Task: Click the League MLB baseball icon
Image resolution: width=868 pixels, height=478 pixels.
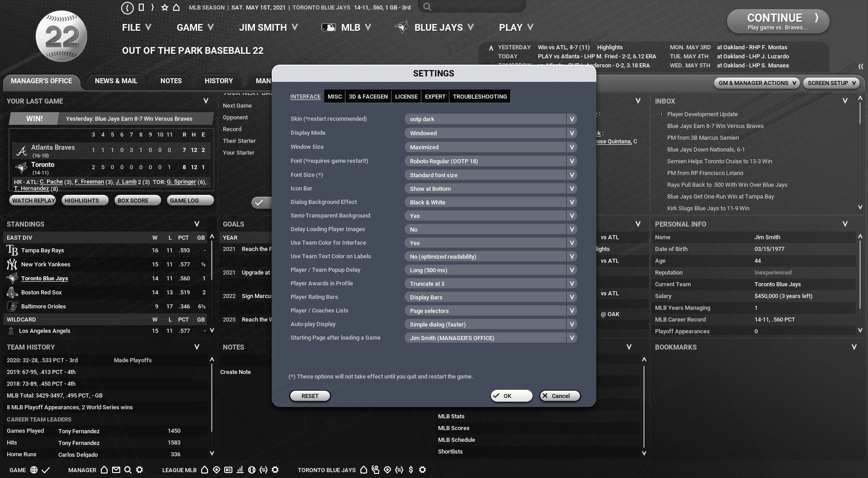Action: pos(252,470)
